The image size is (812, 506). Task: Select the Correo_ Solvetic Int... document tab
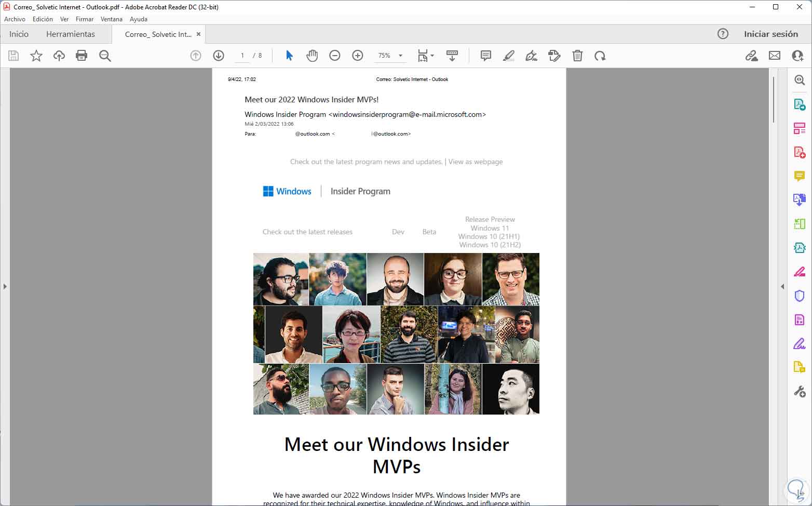coord(158,34)
